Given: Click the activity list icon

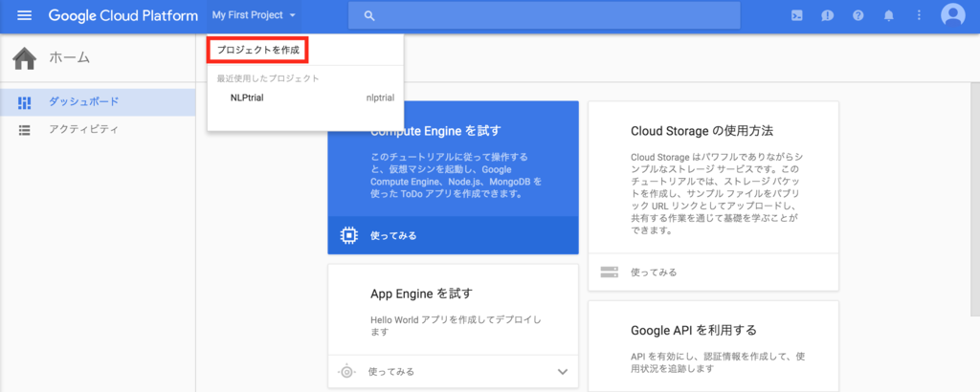Looking at the screenshot, I should tap(24, 130).
